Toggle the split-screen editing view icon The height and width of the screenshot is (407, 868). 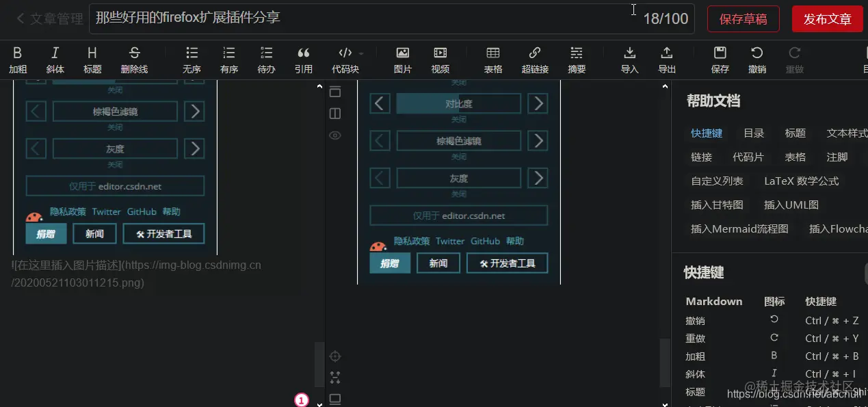point(334,114)
